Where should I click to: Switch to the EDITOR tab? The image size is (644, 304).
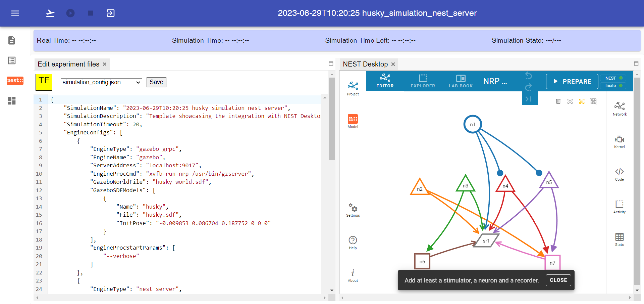click(x=385, y=81)
